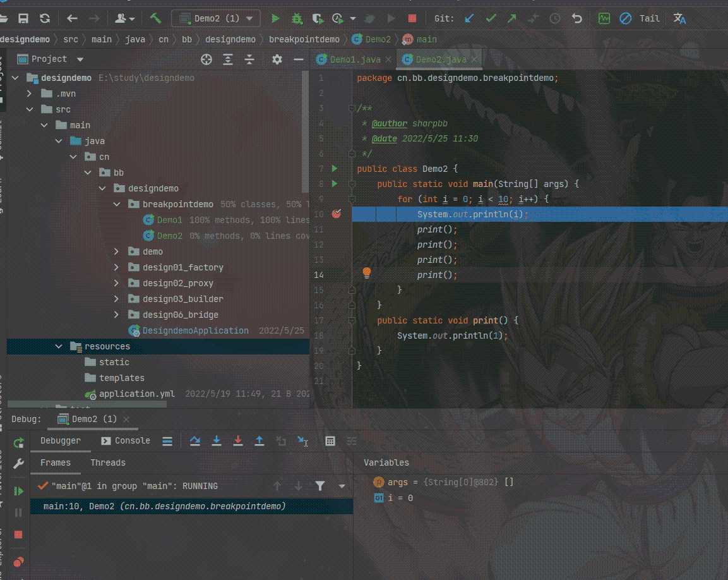Toggle the breakpoint on line 10
Screen dimensions: 728x580
(x=337, y=214)
